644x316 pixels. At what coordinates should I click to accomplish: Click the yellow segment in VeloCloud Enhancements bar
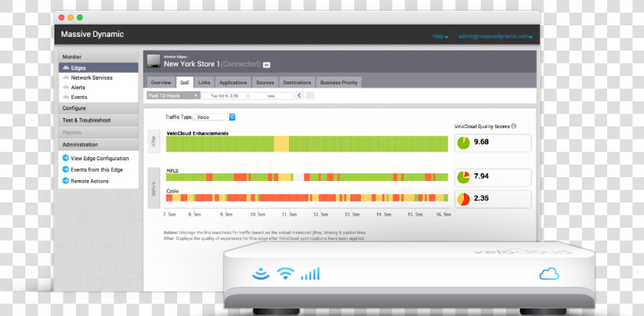point(281,144)
